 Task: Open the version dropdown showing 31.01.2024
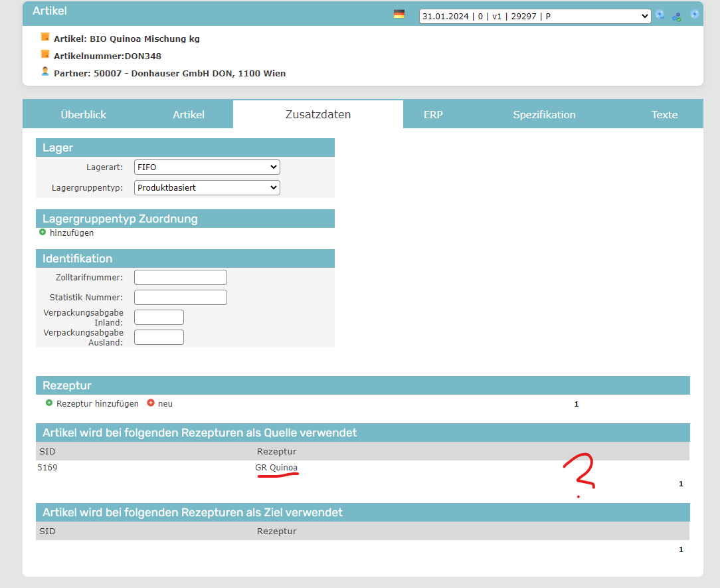point(535,16)
